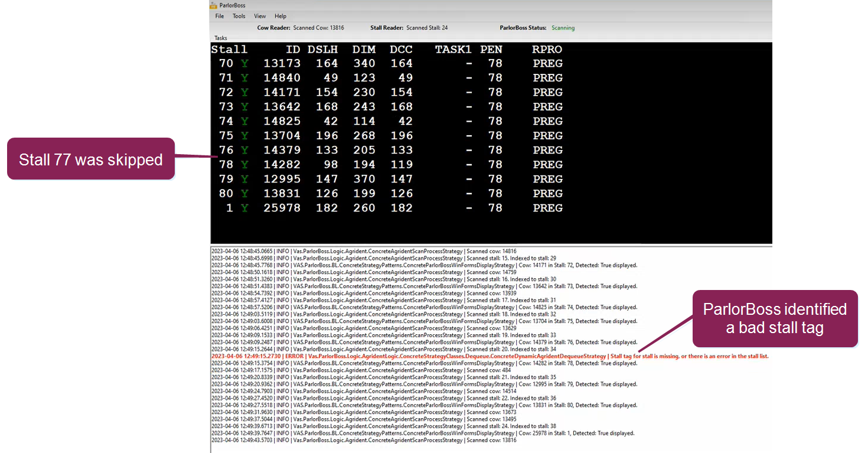This screenshot has height=453, width=868.
Task: Click DIM value 370 for cow 12995
Action: pos(364,179)
